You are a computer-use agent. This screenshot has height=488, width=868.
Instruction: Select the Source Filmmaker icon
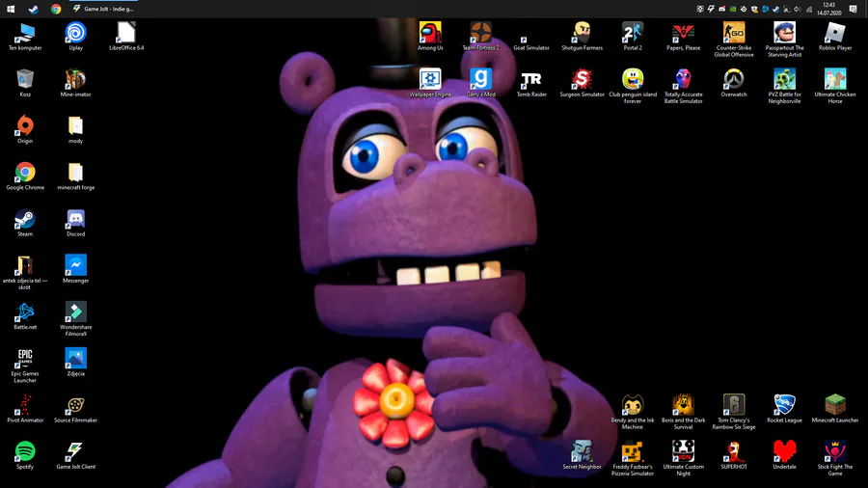click(76, 408)
